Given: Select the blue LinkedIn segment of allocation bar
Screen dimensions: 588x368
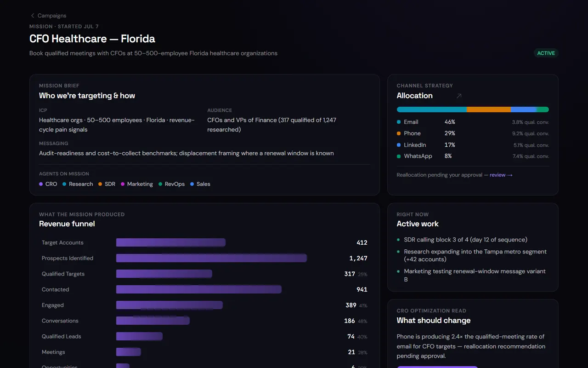Looking at the screenshot, I should tap(524, 109).
